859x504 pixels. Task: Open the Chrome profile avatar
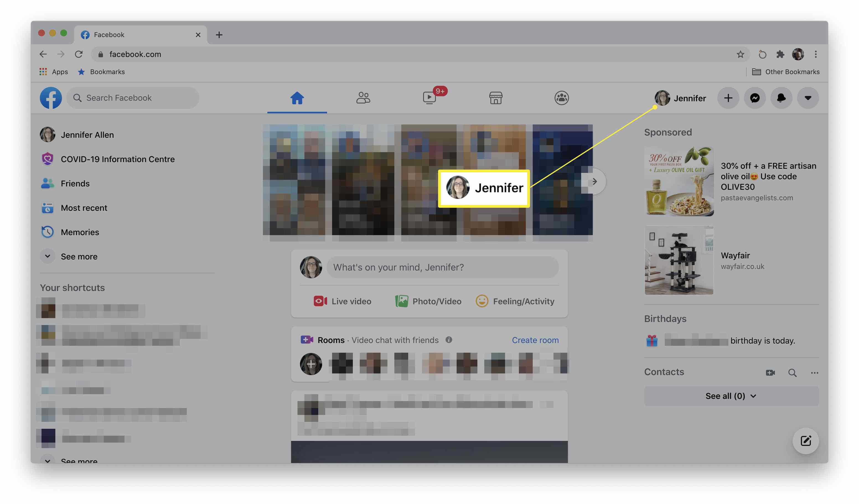(798, 54)
